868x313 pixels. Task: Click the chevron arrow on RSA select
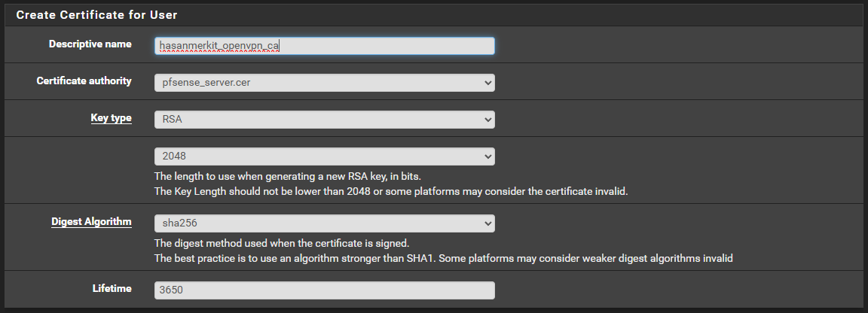[x=487, y=120]
